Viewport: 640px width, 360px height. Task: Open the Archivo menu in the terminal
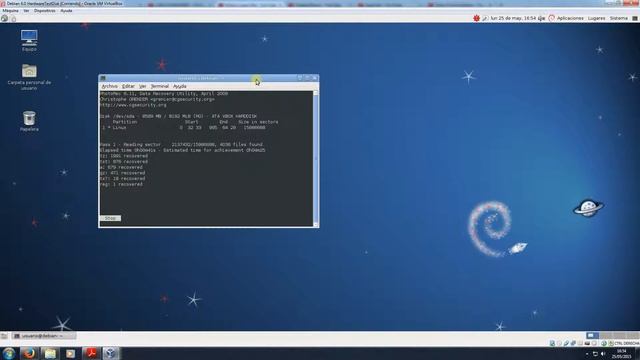pos(109,86)
